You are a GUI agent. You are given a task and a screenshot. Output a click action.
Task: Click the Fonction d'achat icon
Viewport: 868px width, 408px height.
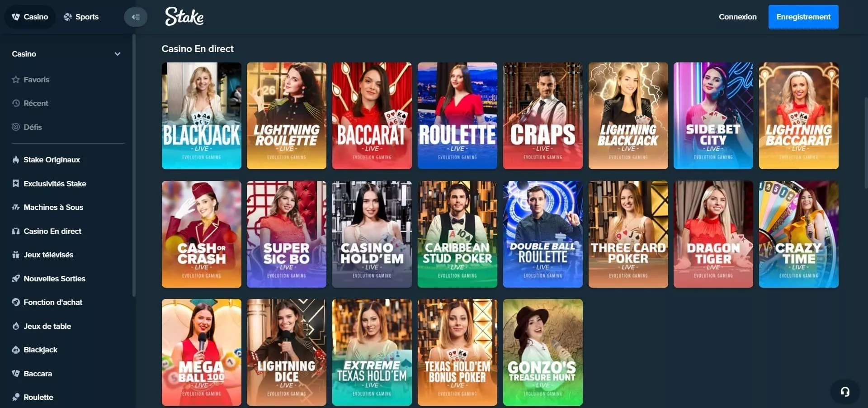pos(16,302)
